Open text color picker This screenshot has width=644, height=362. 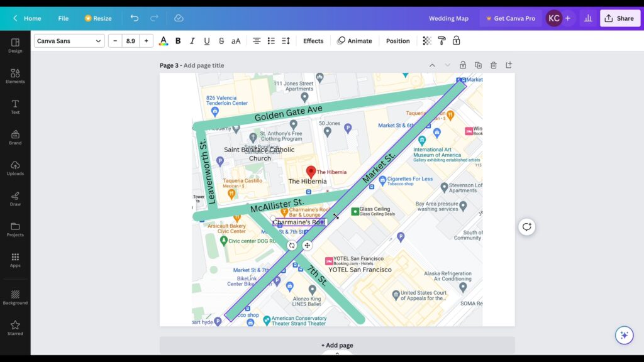[x=164, y=41]
